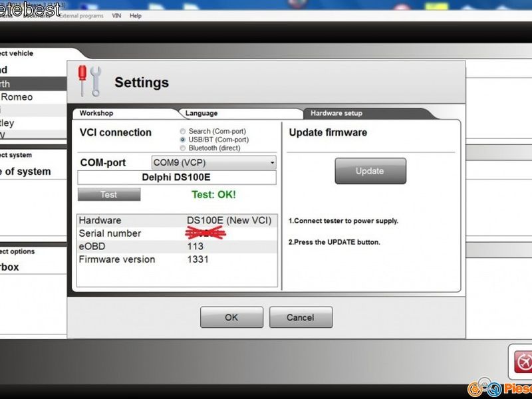Click the Delphi DS100E device name field
This screenshot has width=532, height=399.
(x=177, y=178)
